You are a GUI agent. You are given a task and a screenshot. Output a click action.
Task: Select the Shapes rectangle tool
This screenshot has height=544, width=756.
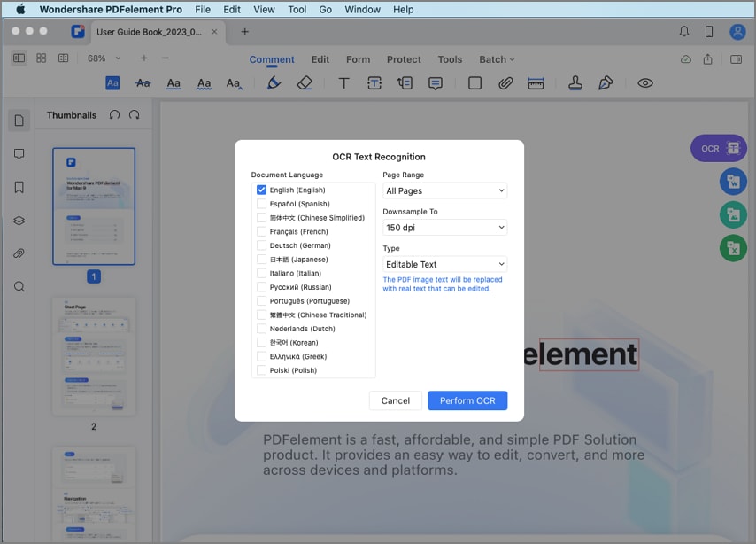point(474,83)
